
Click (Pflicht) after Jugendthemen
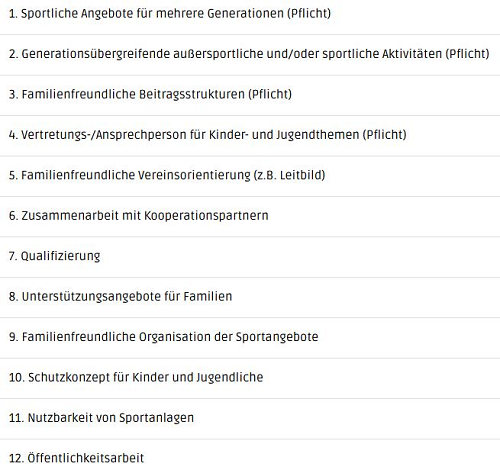coord(385,135)
